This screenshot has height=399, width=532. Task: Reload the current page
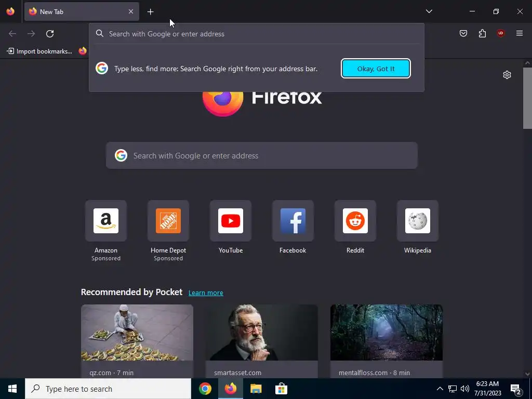click(50, 34)
